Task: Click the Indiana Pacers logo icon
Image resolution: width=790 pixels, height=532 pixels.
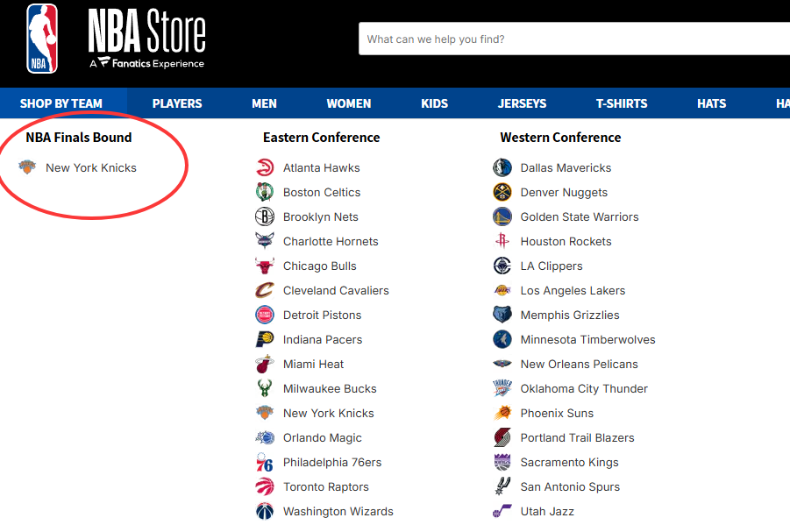Action: [x=265, y=339]
